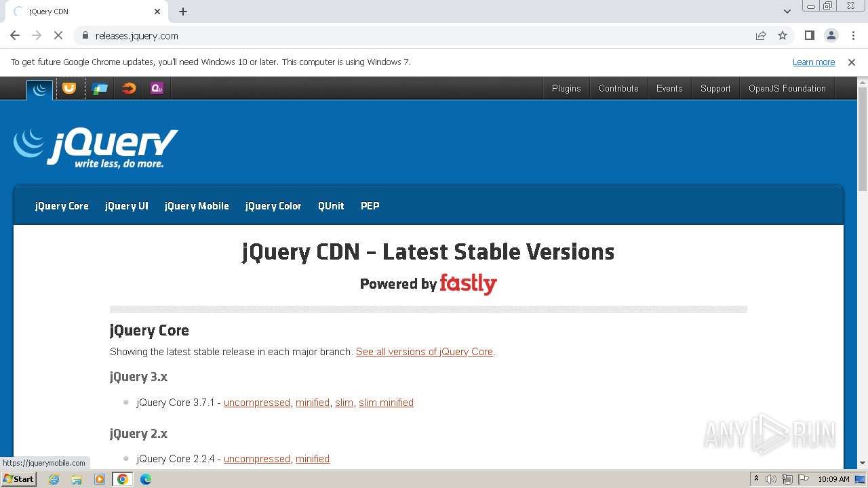
Task: Select jQuery Core navigation tab
Action: 62,206
